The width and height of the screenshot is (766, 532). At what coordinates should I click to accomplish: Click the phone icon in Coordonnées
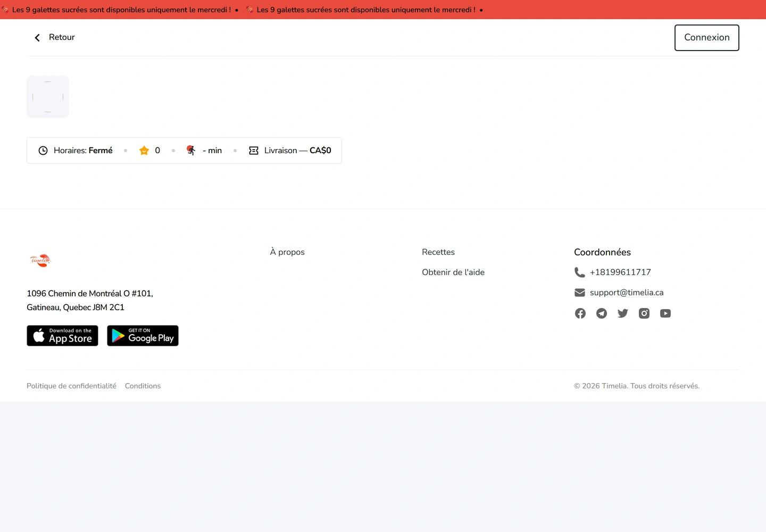[580, 272]
